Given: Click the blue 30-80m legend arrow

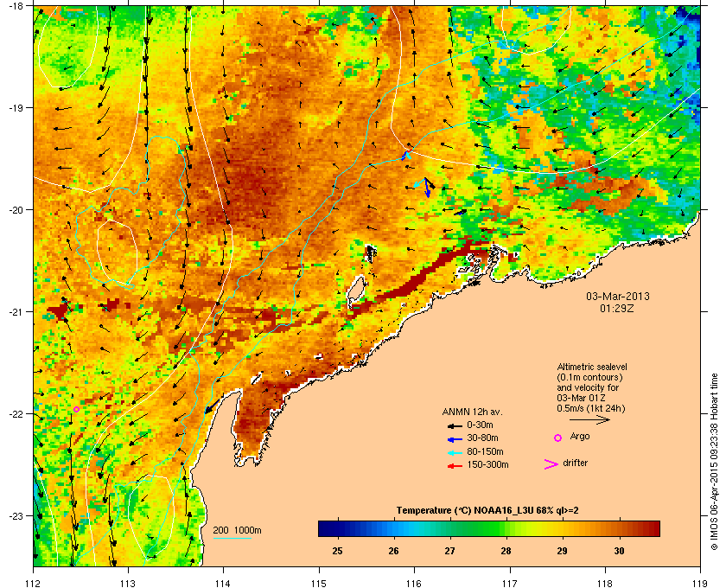Looking at the screenshot, I should coord(455,438).
